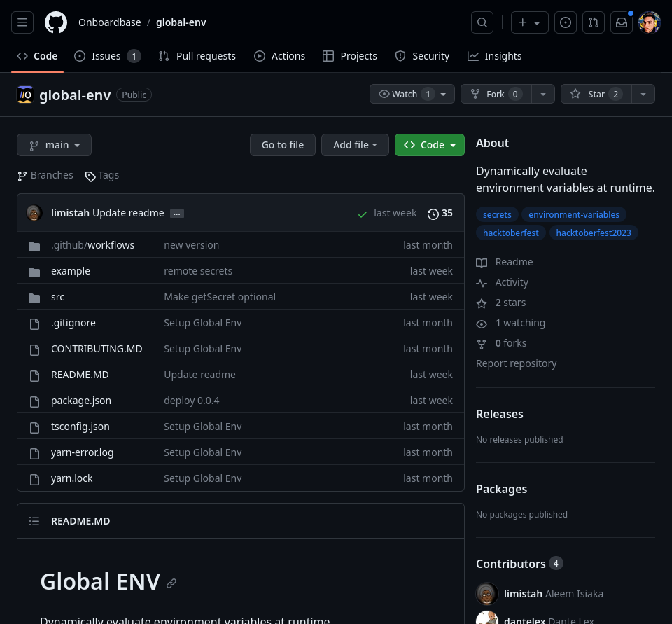Image resolution: width=672 pixels, height=624 pixels.
Task: Open the green Code dropdown
Action: (x=429, y=145)
